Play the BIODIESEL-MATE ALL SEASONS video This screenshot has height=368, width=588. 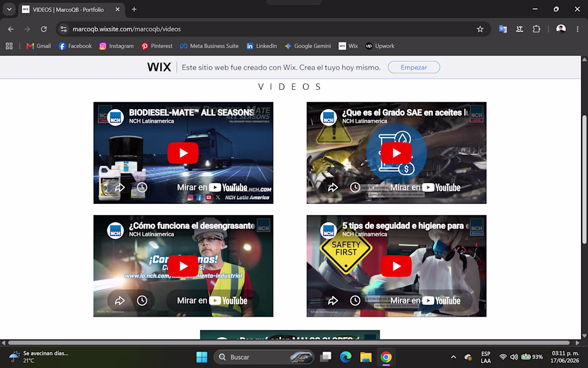click(x=183, y=153)
